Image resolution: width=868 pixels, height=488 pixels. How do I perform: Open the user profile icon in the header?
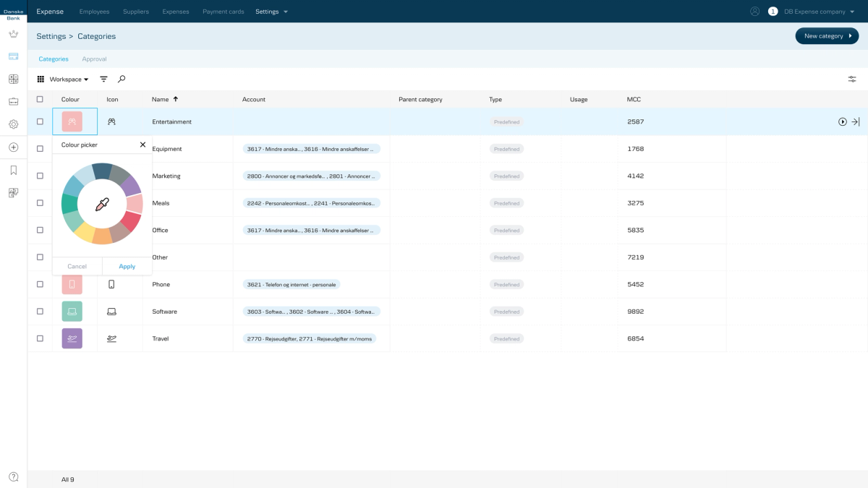pos(755,12)
